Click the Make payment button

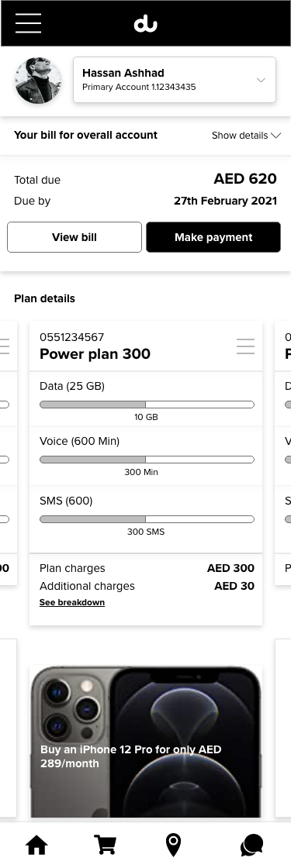coord(213,237)
